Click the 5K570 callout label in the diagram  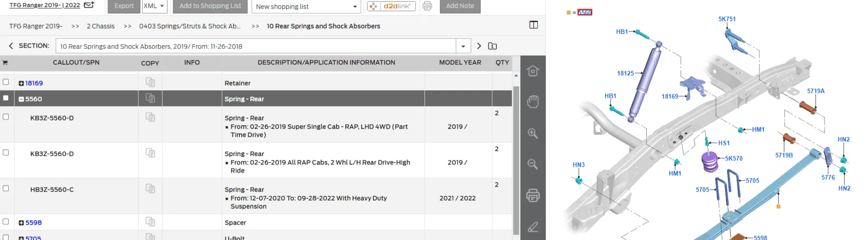[x=734, y=158]
